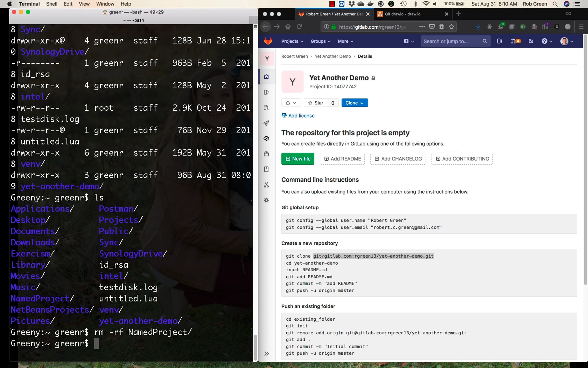Open Packages icon in project sidebar

266,154
